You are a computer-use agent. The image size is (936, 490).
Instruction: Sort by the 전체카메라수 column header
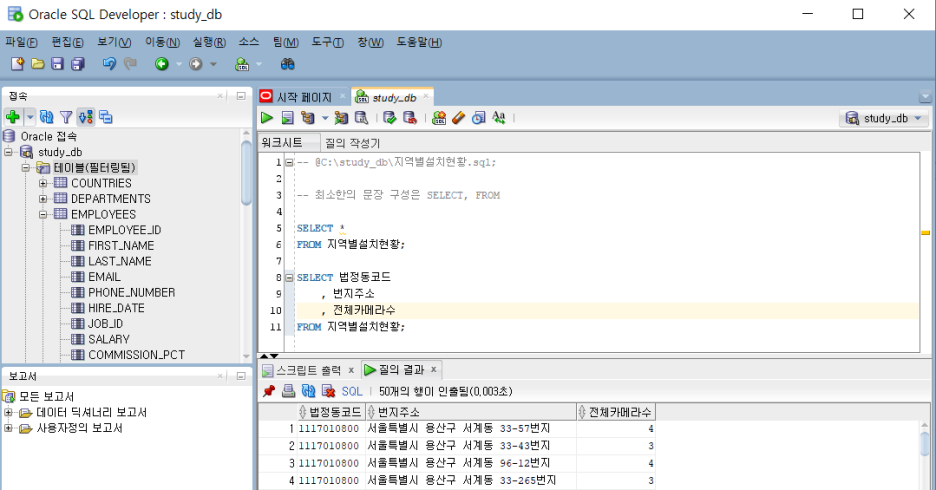[x=616, y=412]
